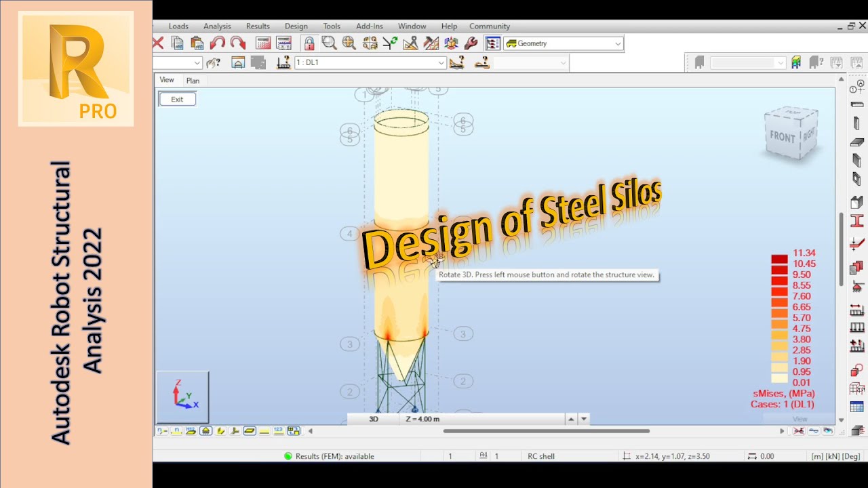
Task: Open the Design menu
Action: [x=296, y=26]
